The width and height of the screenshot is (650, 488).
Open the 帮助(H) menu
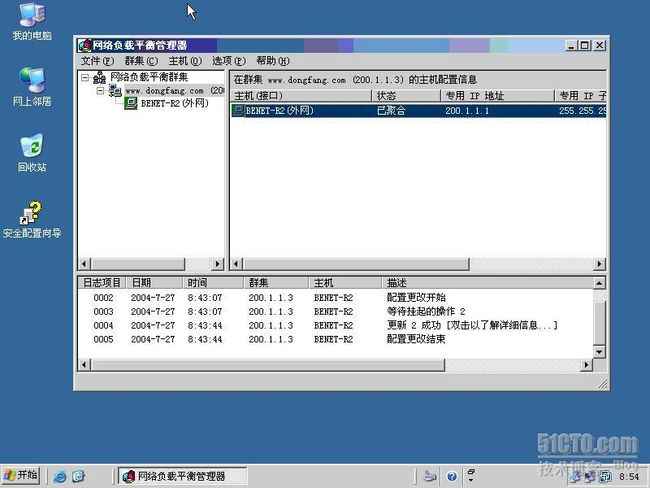tap(273, 61)
